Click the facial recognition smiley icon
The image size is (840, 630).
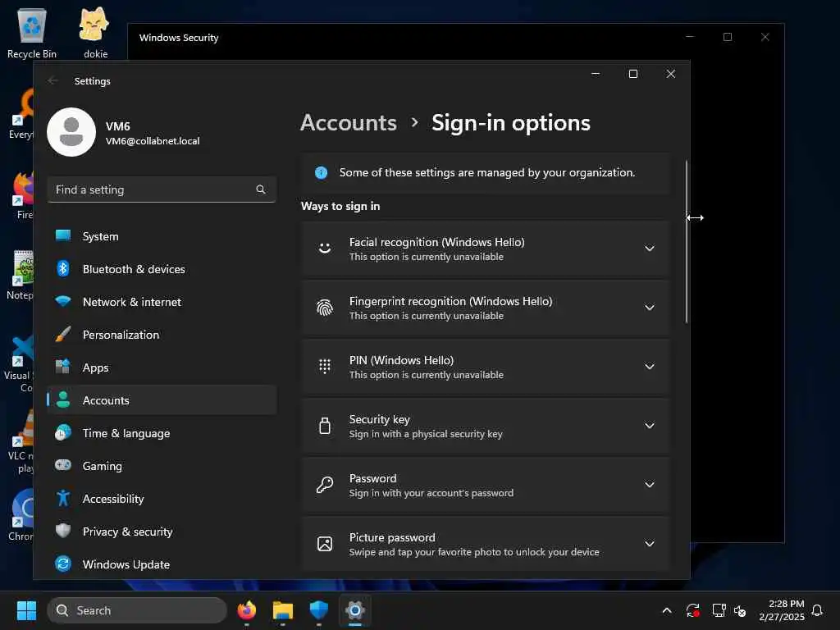pyautogui.click(x=325, y=248)
